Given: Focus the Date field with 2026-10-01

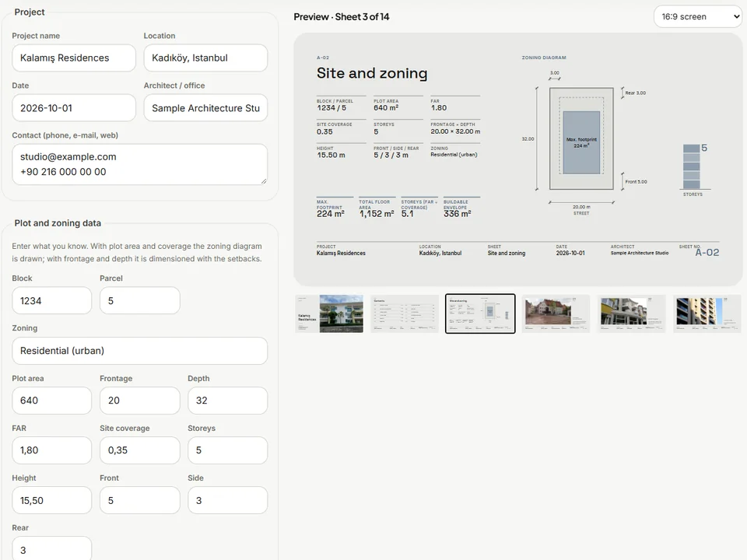Looking at the screenshot, I should (x=74, y=108).
